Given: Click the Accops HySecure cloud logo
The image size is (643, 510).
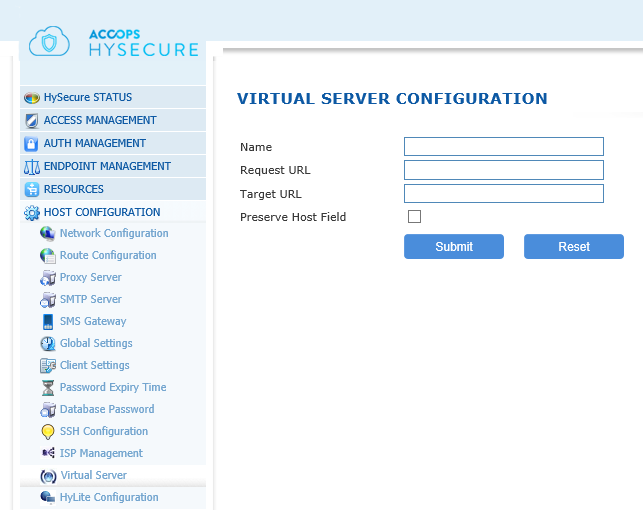Looking at the screenshot, I should pyautogui.click(x=49, y=41).
